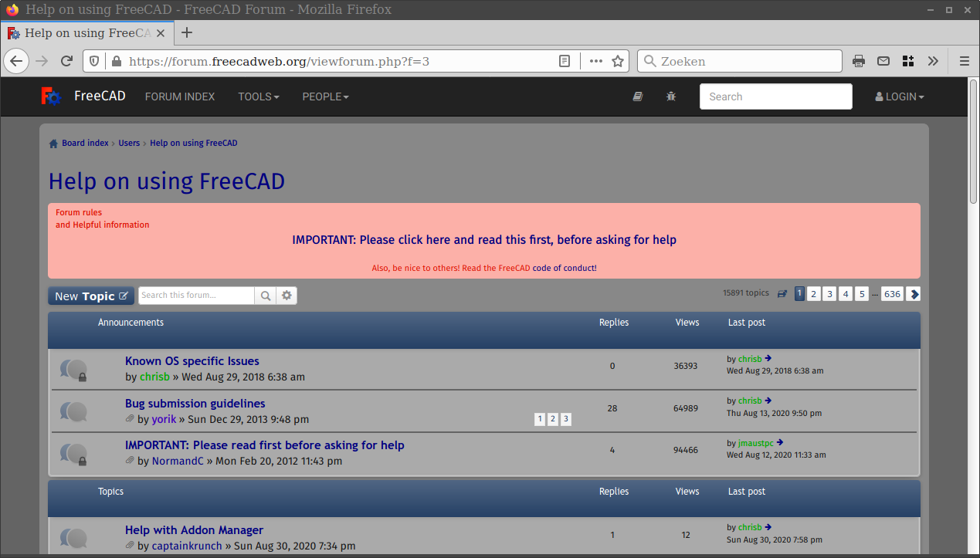The width and height of the screenshot is (980, 558).
Task: Open Help with Addon Manager topic
Action: tap(194, 530)
